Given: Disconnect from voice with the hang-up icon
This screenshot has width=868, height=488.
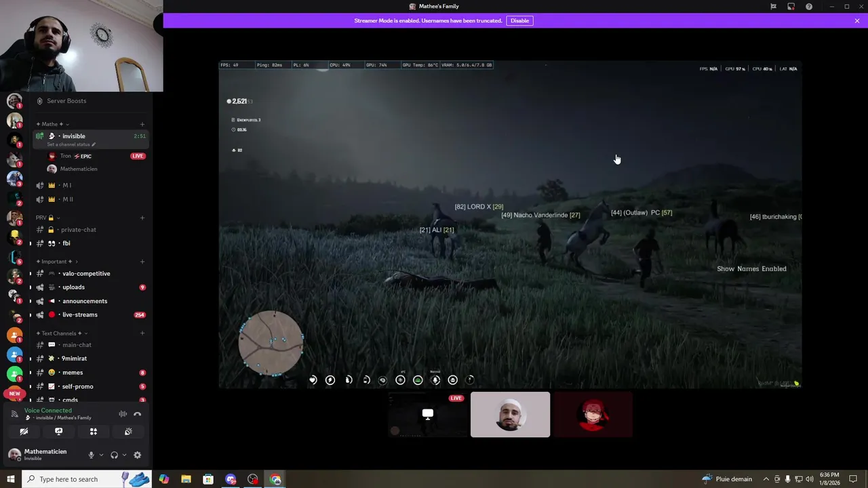Looking at the screenshot, I should (x=138, y=414).
